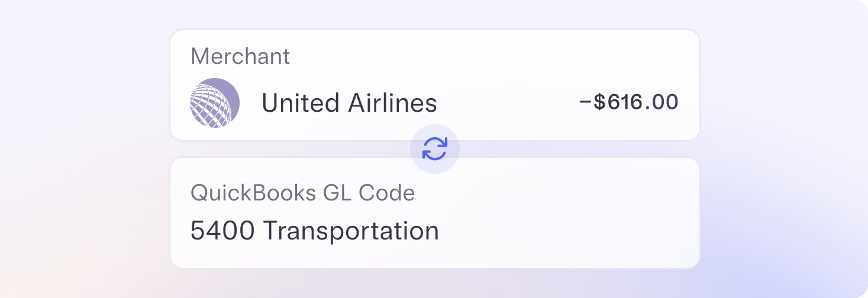
Task: Click the QuickBooks GL Code label
Action: pos(303,193)
